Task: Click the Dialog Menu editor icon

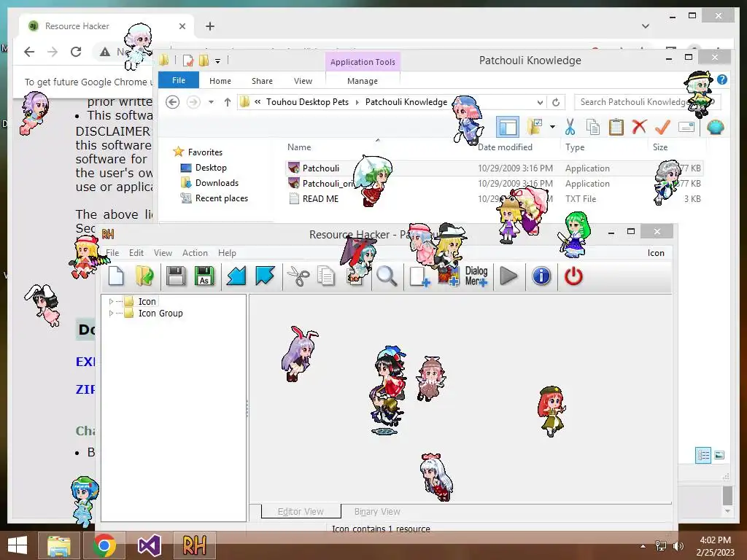Action: [476, 276]
